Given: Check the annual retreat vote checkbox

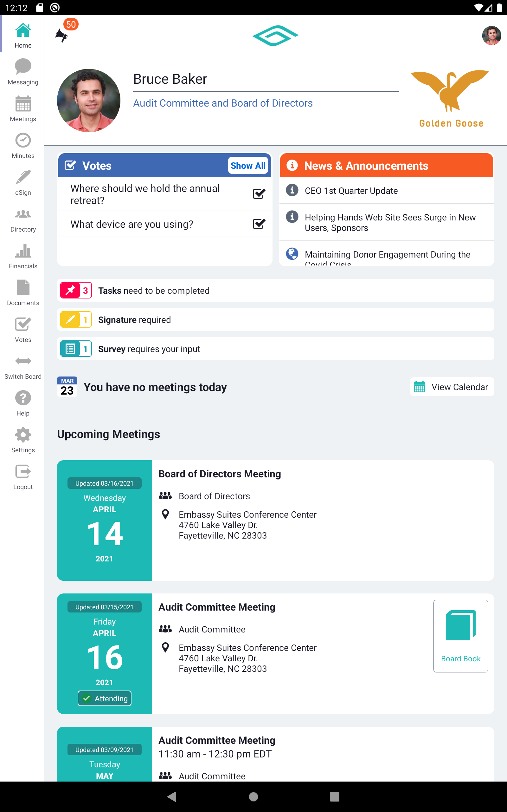Looking at the screenshot, I should pyautogui.click(x=259, y=193).
